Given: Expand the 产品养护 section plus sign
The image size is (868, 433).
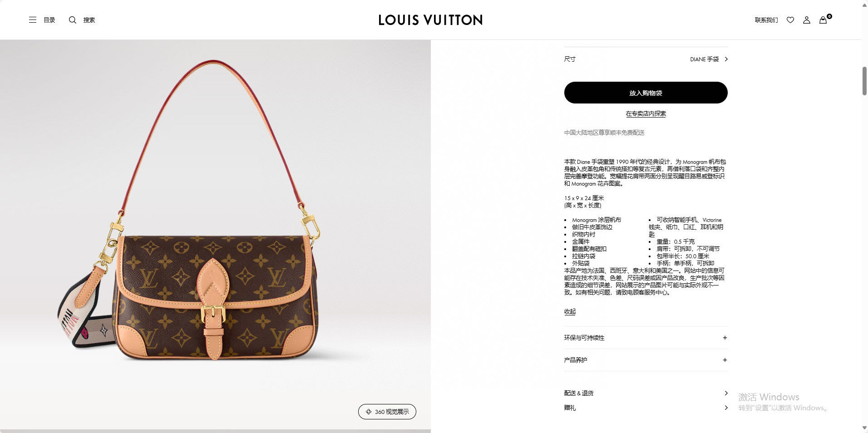Looking at the screenshot, I should [x=725, y=360].
